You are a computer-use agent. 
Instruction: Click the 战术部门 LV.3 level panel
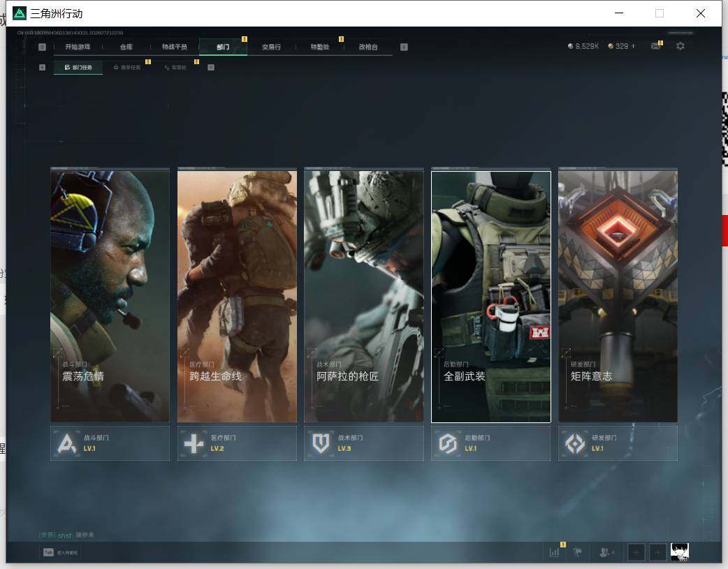(364, 443)
